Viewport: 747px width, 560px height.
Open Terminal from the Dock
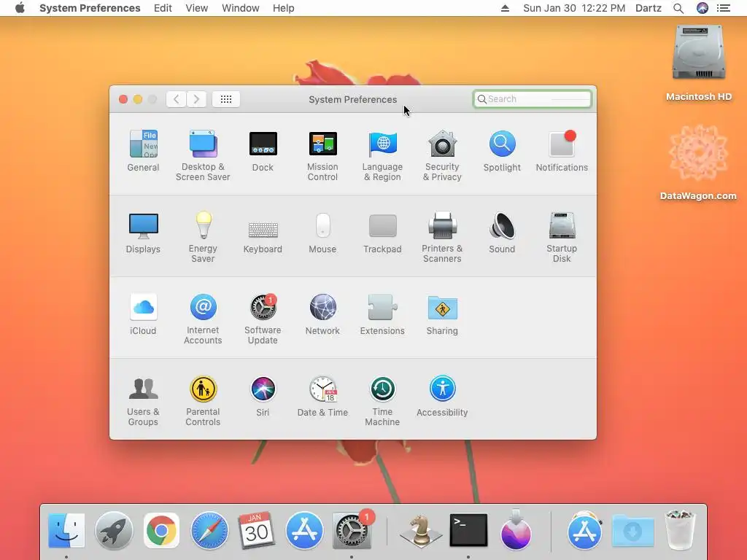pos(469,530)
